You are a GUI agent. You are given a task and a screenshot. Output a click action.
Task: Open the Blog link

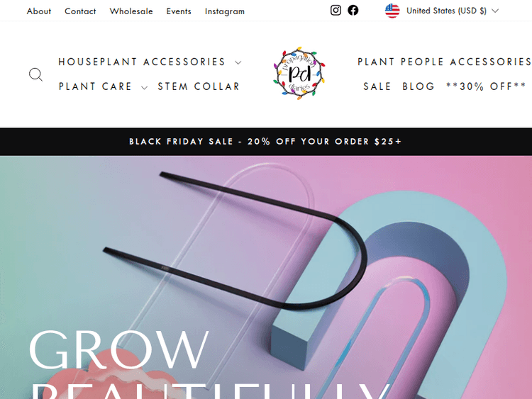point(419,86)
